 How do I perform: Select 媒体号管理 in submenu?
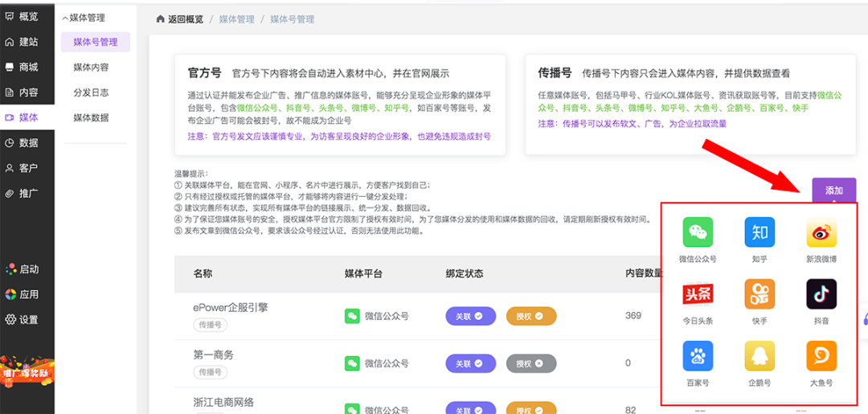click(95, 42)
